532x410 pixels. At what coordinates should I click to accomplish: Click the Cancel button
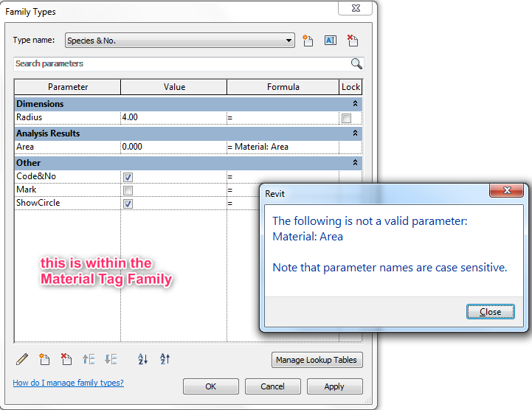click(273, 386)
